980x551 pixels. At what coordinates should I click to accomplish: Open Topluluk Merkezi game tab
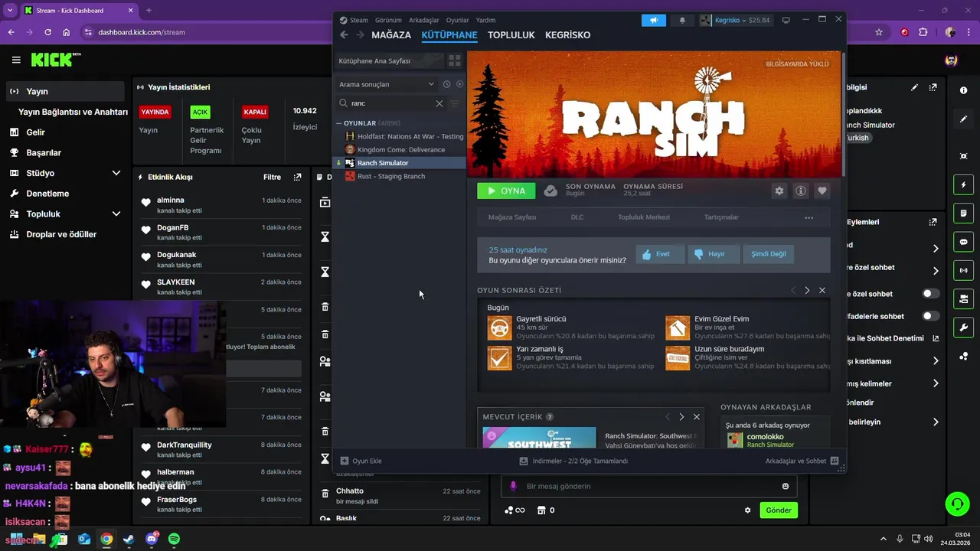(644, 217)
